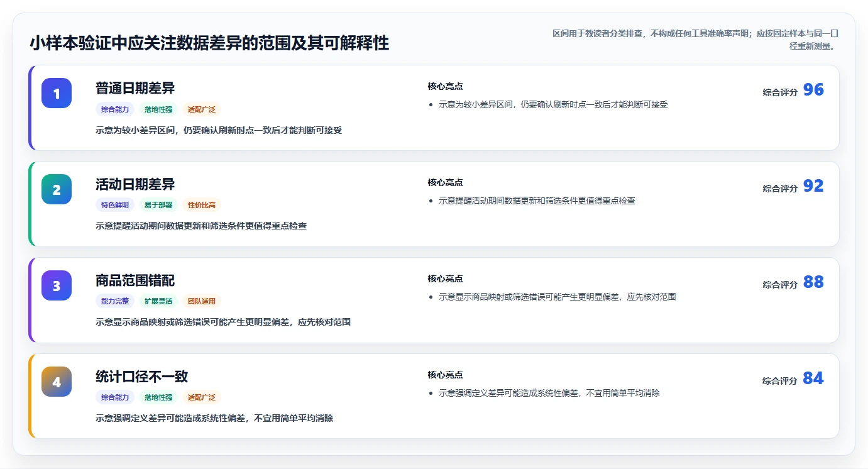Click 适配广泛 tag in 普通日期差异 card
868x469 pixels.
(x=202, y=109)
